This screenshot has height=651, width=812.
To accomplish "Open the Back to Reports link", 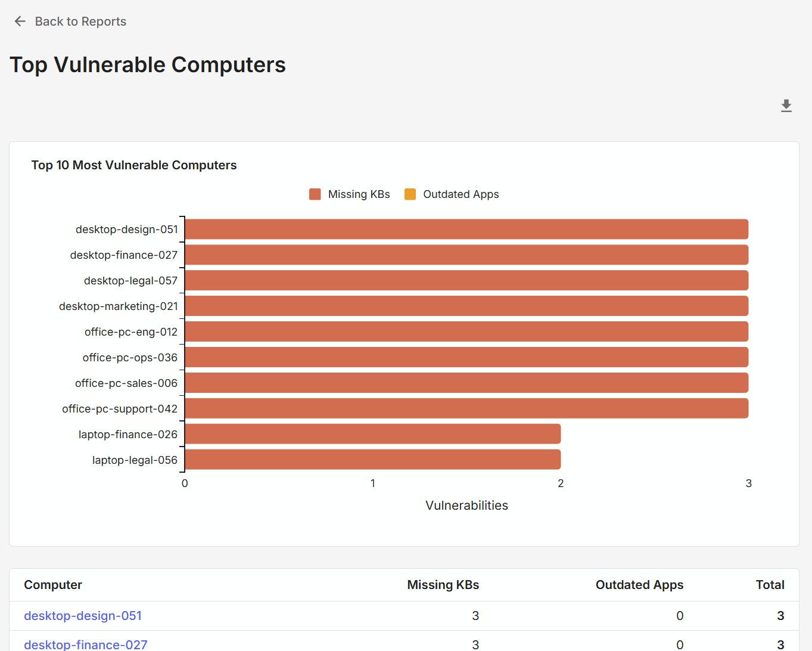I will click(80, 21).
